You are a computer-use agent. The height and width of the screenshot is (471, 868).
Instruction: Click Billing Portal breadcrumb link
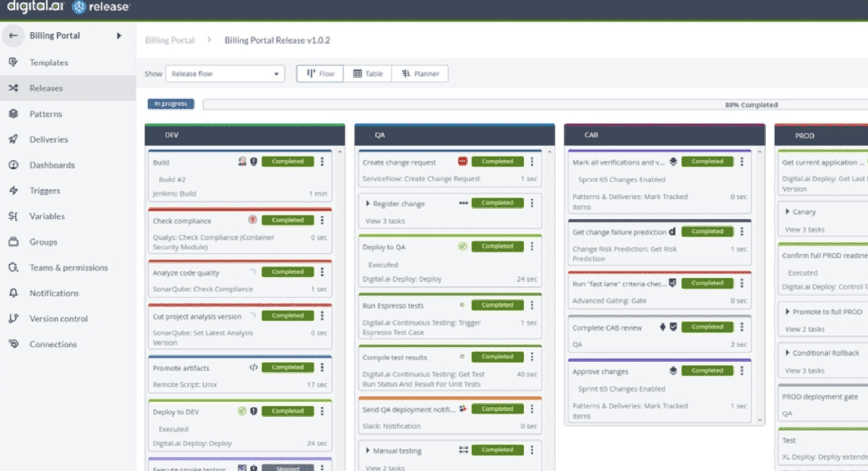169,40
